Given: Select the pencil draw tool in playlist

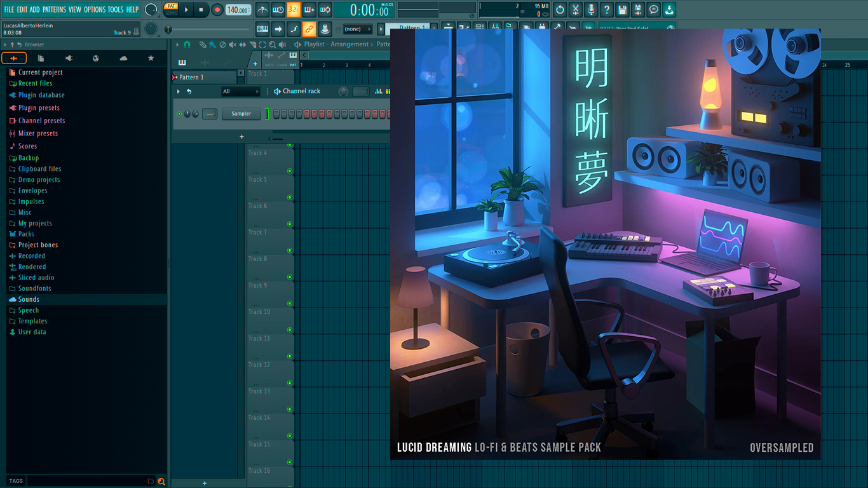Looking at the screenshot, I should [203, 44].
